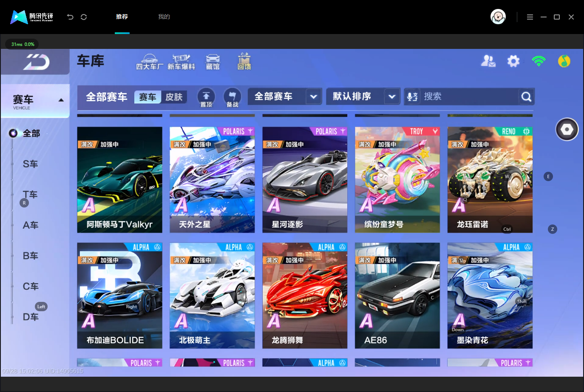Viewport: 584px width, 392px height.
Task: Select the AE86 car card
Action: 397,295
